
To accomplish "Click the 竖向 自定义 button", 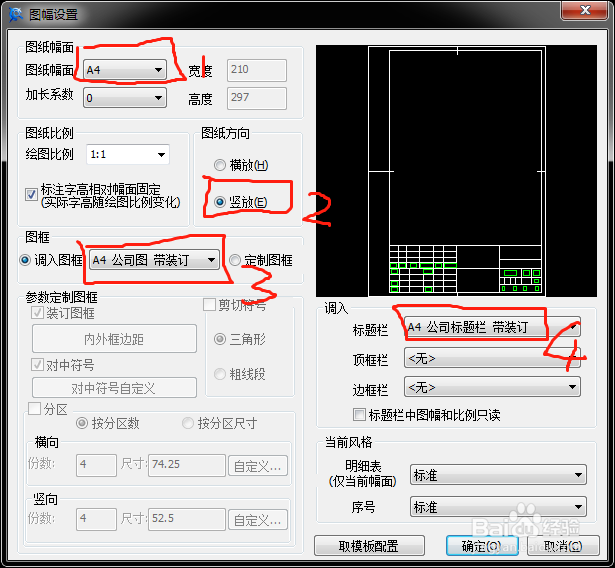I will 258,520.
